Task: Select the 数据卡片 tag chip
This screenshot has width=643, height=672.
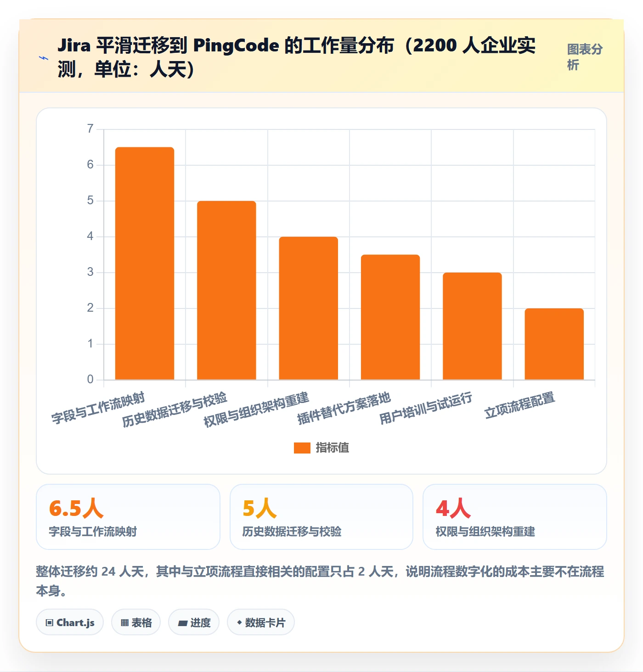Action: click(x=261, y=622)
